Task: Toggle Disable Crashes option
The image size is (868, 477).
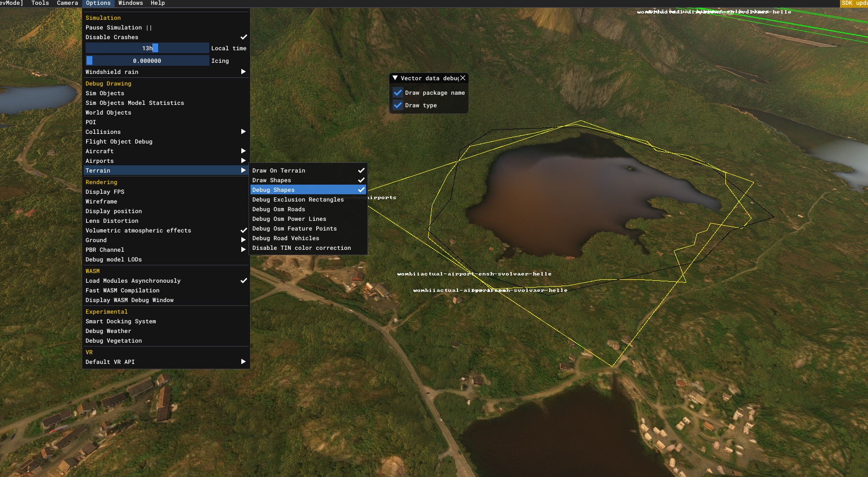Action: click(166, 37)
